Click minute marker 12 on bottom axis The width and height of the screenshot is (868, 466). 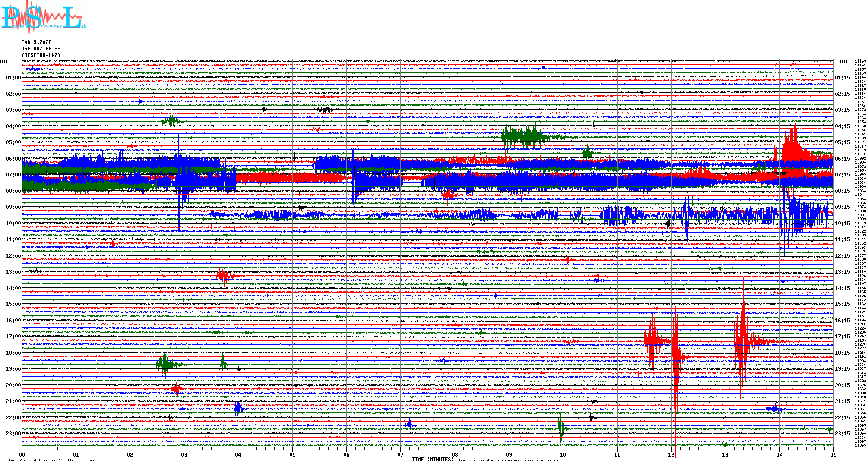click(672, 454)
